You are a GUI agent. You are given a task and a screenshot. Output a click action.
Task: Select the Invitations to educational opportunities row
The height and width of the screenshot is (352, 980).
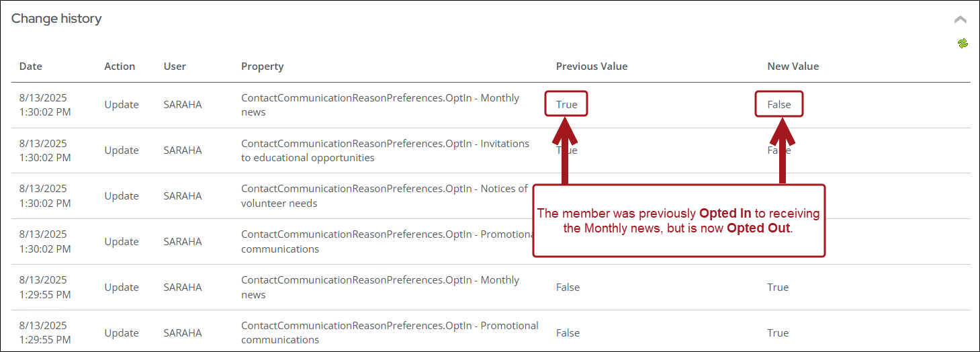pyautogui.click(x=490, y=150)
